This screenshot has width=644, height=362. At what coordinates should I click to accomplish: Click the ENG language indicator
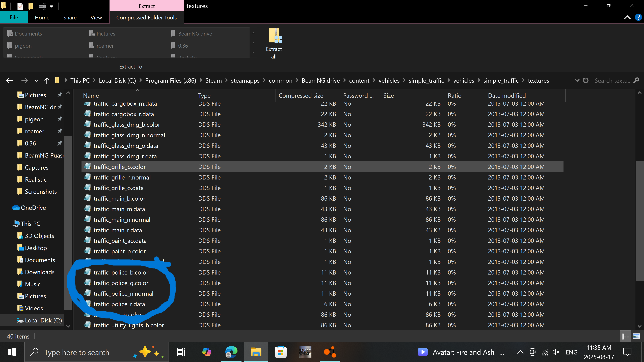(572, 352)
